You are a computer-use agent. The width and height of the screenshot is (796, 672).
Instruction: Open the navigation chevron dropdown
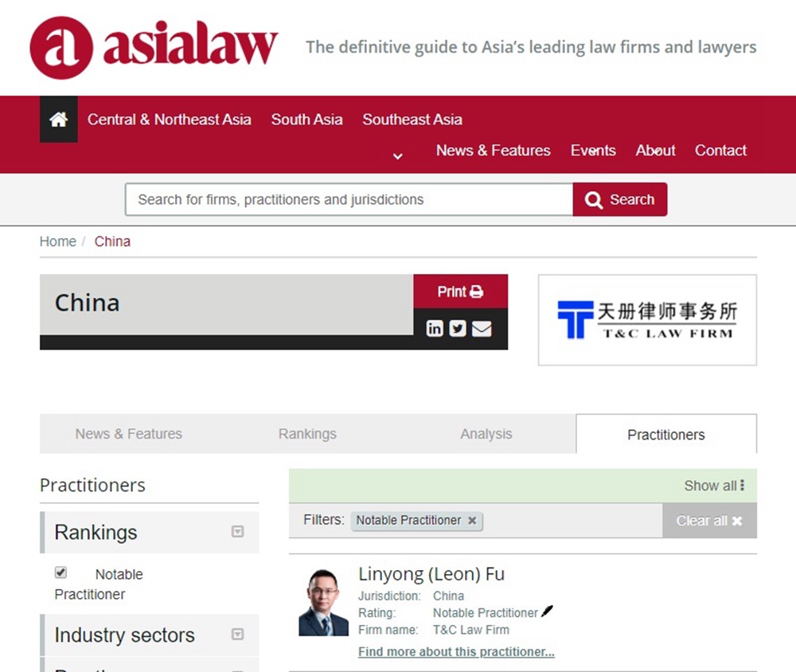(398, 156)
